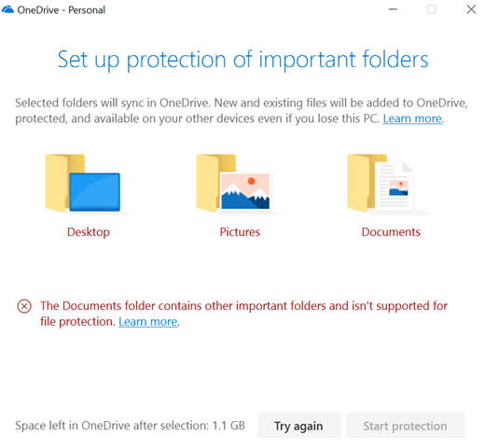Click the 'Space left in OneDrive' text

(131, 426)
